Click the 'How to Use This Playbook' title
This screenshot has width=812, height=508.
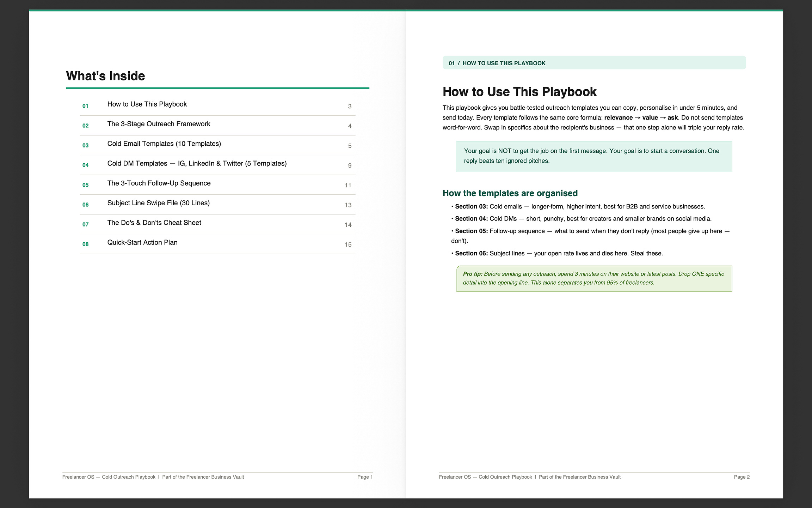tap(519, 92)
